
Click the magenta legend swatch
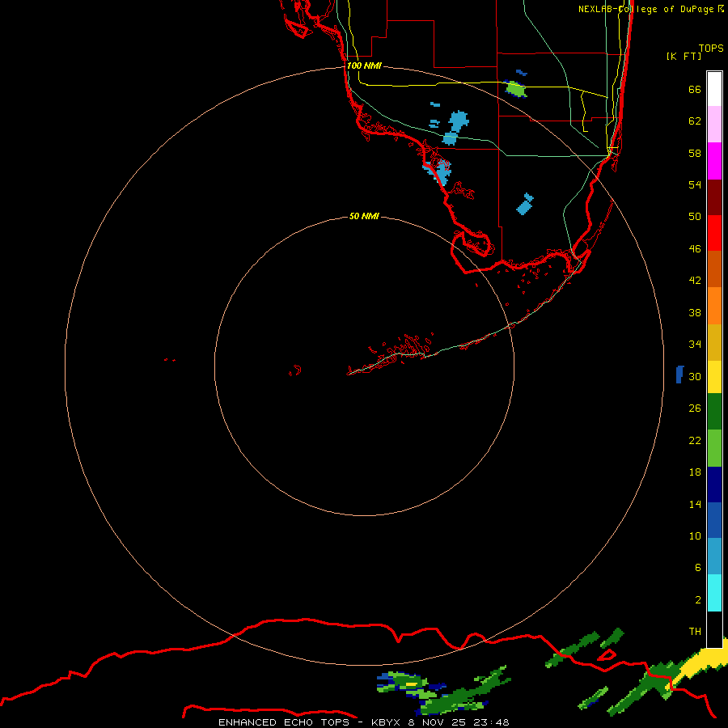pyautogui.click(x=714, y=161)
